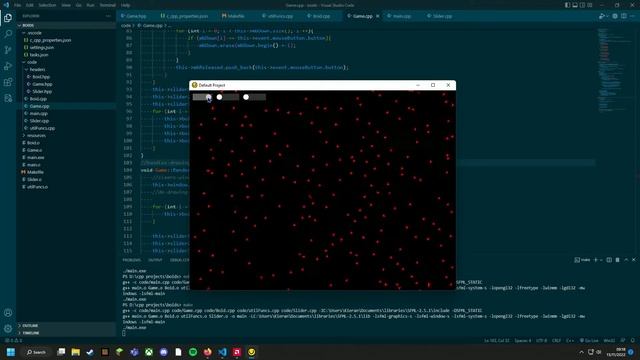Click the Explorer panel more actions ellipsis
The image size is (640, 360).
[x=108, y=16]
